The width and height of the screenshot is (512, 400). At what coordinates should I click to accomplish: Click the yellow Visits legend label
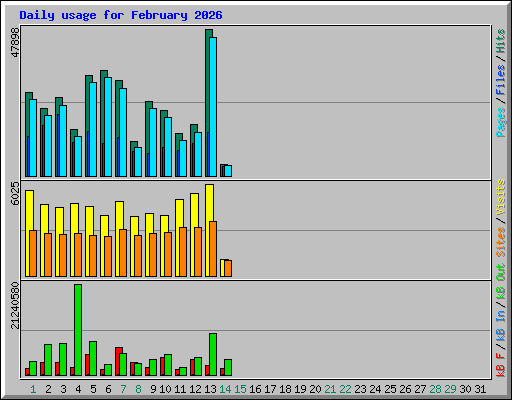tap(501, 198)
